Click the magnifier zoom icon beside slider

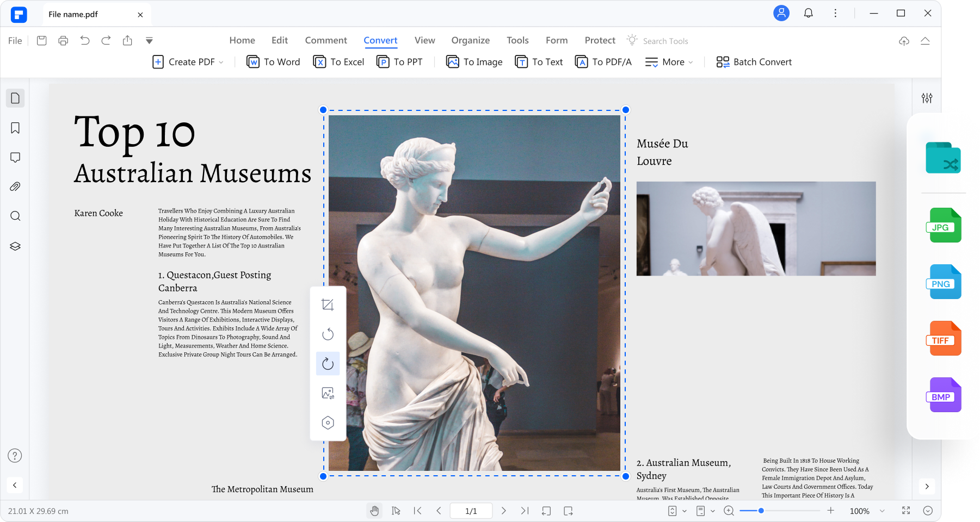(729, 511)
